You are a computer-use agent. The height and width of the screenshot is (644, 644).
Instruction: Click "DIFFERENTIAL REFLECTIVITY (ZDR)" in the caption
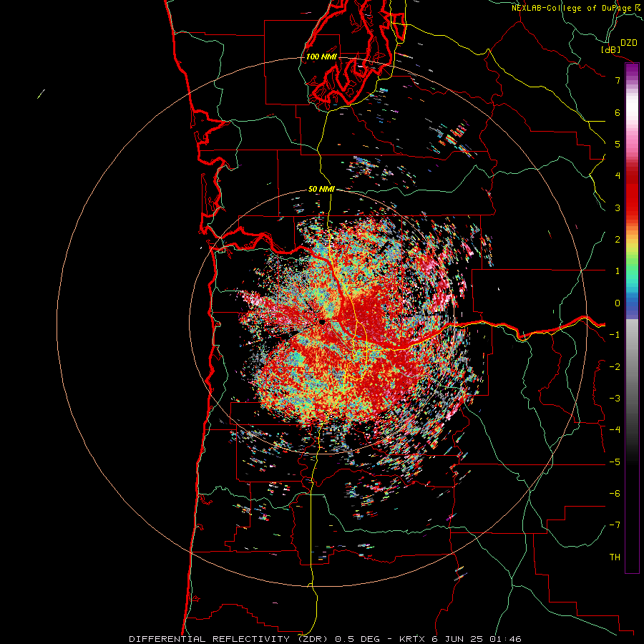[228, 639]
